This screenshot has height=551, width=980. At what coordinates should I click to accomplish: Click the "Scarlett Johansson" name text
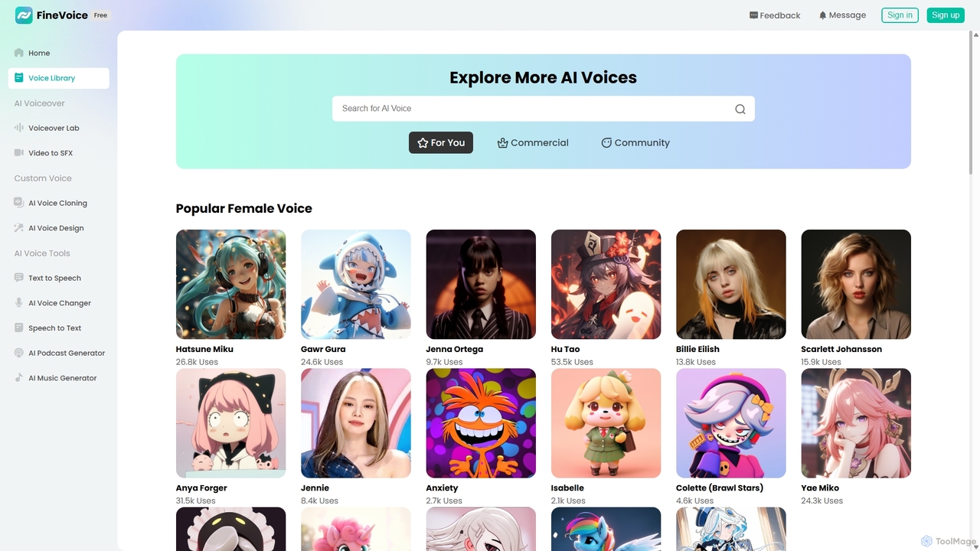(x=841, y=349)
